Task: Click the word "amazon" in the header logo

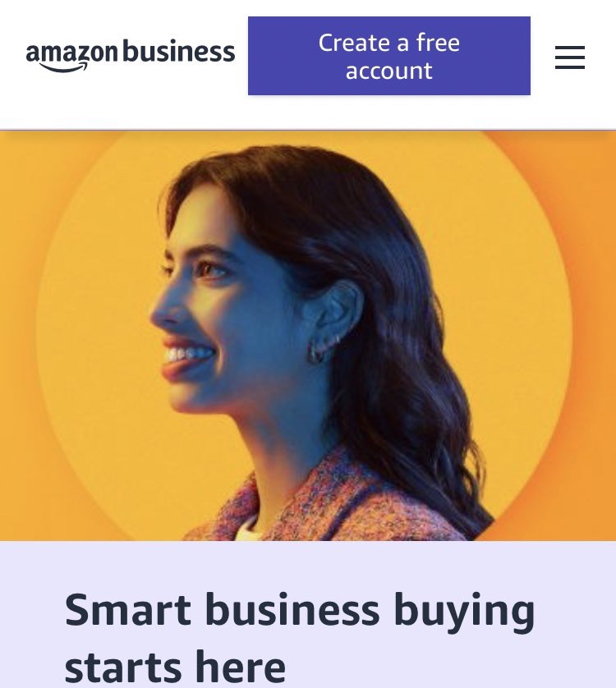Action: coord(72,53)
